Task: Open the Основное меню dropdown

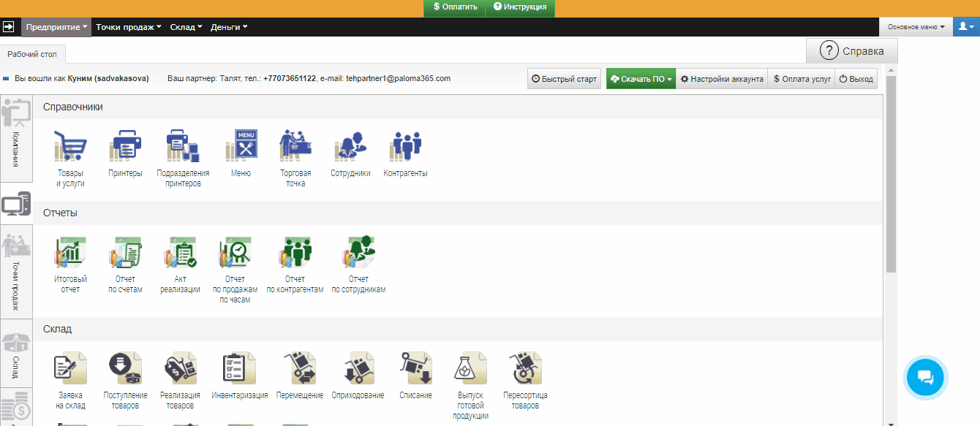Action: pos(916,27)
